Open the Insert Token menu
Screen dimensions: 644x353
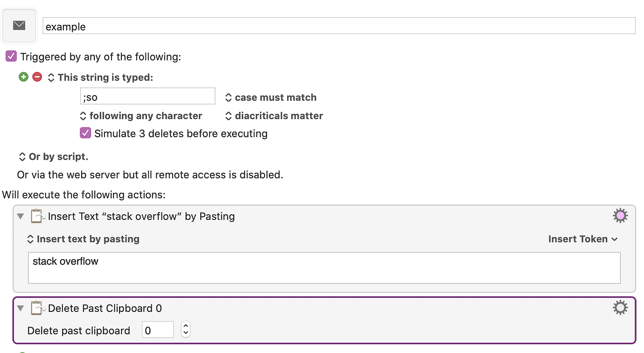coord(583,239)
